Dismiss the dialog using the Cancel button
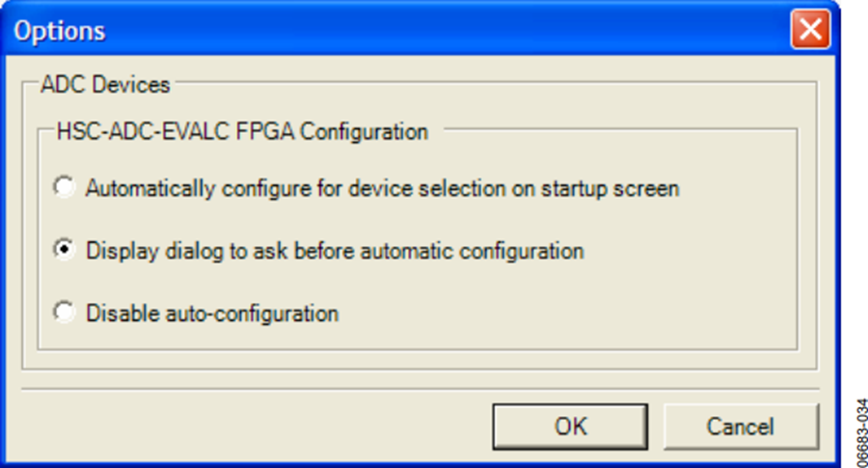 click(x=741, y=427)
